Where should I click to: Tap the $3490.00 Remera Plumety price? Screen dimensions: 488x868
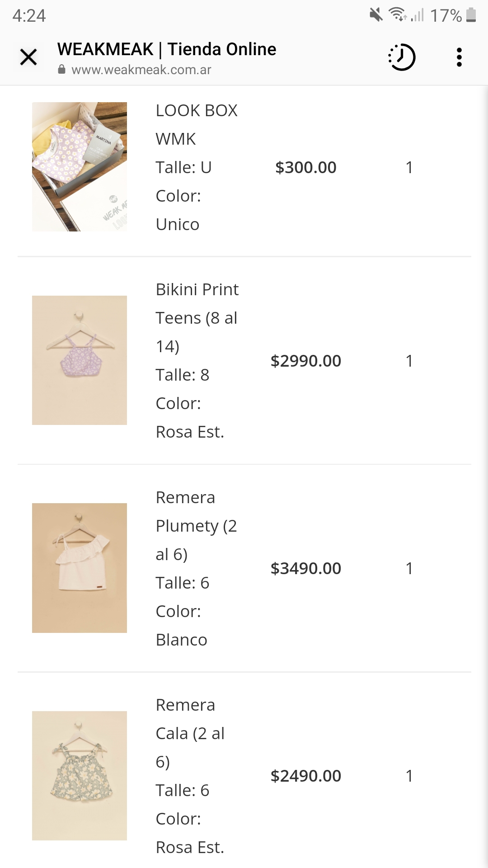coord(306,568)
